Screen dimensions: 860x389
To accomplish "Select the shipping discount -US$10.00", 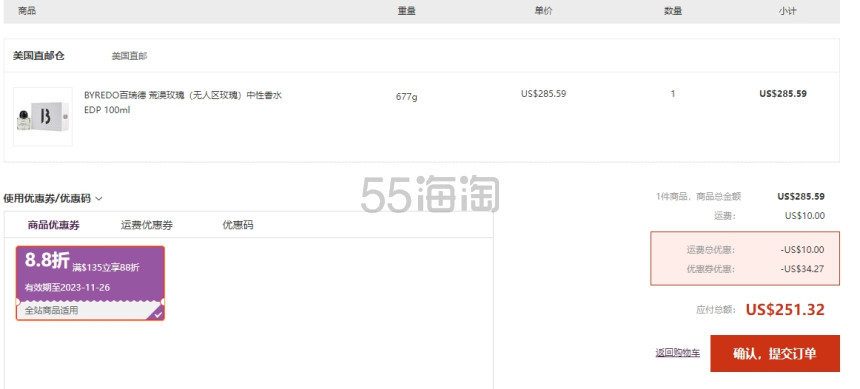I will (x=802, y=250).
